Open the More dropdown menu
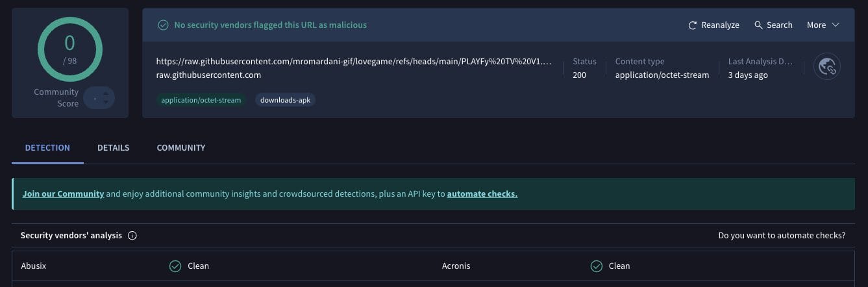 [823, 25]
